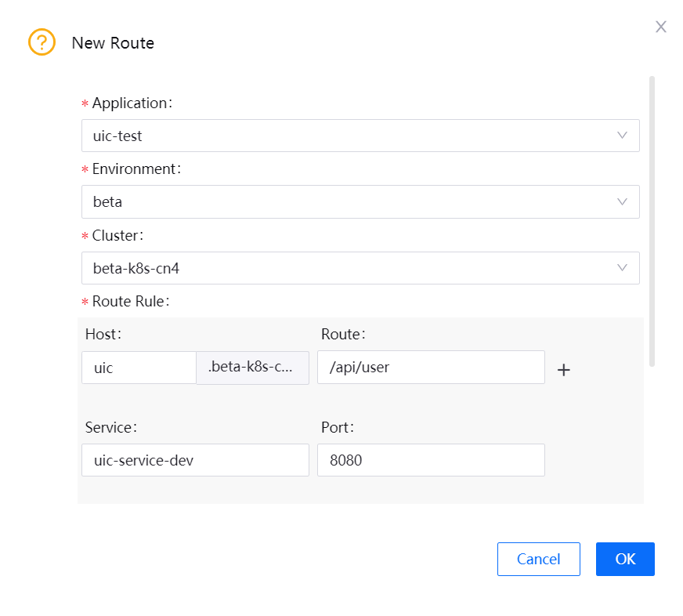Open the beta environment selector
The height and width of the screenshot is (616, 683).
click(x=345, y=201)
